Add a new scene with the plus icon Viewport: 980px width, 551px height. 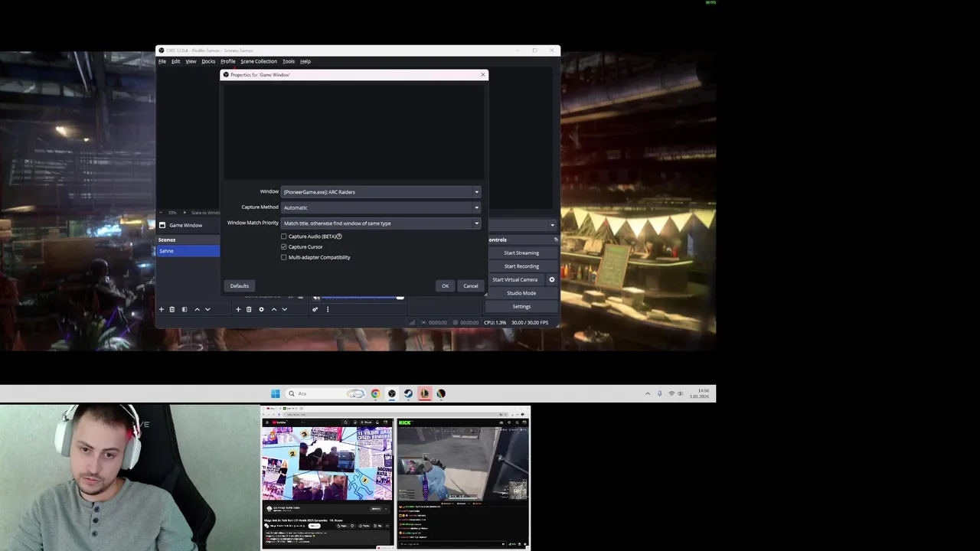click(161, 309)
